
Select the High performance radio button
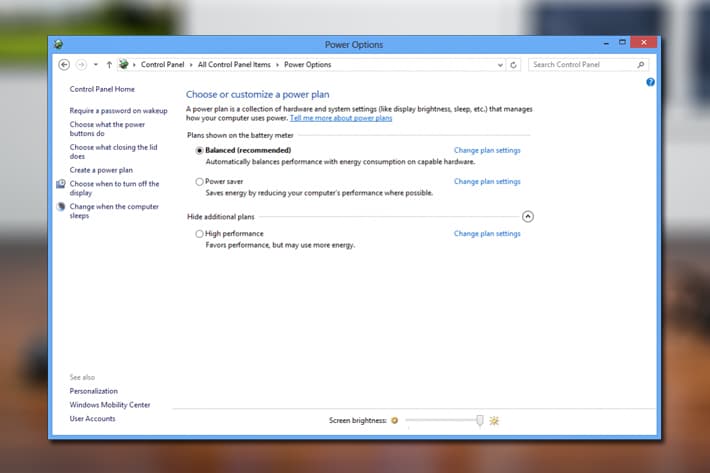pyautogui.click(x=199, y=234)
